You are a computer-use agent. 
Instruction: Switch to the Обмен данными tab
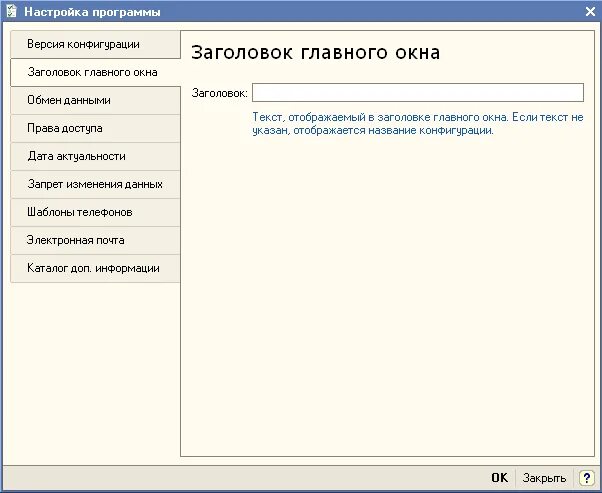tap(95, 100)
